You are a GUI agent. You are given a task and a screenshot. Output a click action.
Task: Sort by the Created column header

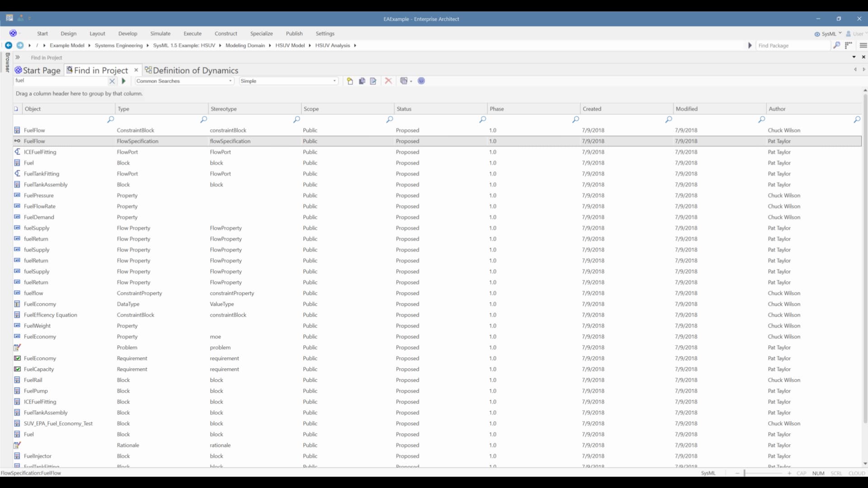pos(626,109)
